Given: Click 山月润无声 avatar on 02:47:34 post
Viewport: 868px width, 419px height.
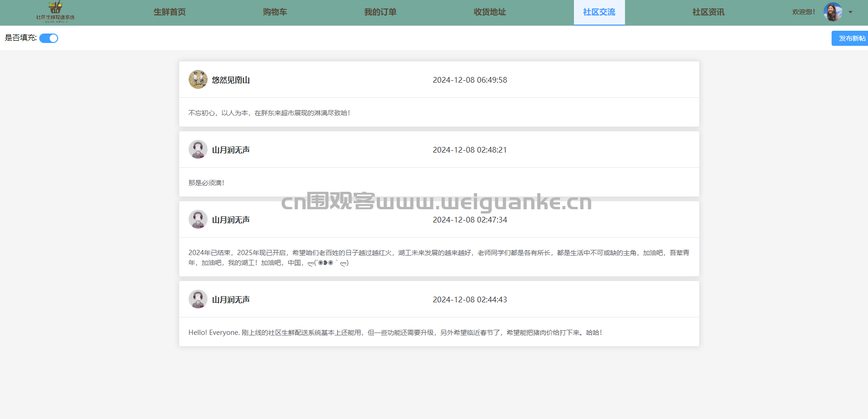Looking at the screenshot, I should (x=198, y=220).
